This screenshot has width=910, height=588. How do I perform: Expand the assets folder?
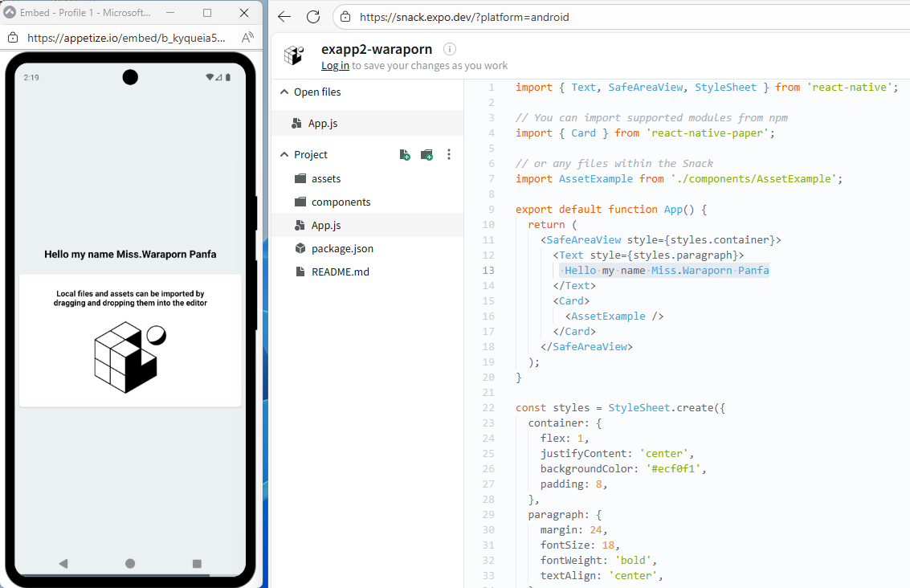(326, 178)
